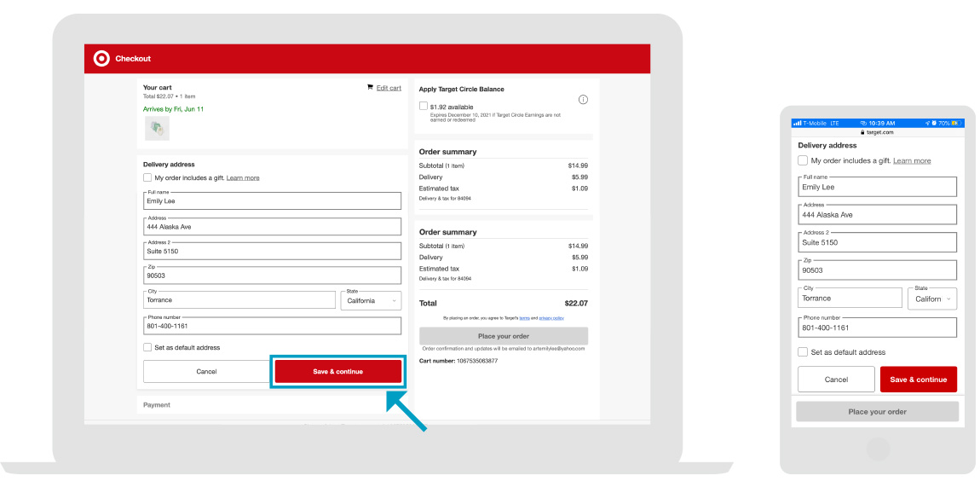Click the Target bullseye logo in header
980x493 pixels.
101,58
